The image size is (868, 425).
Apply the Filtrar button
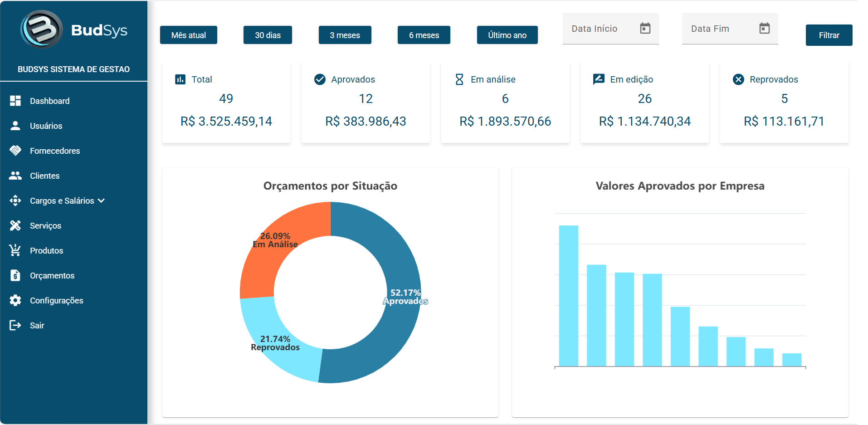(829, 35)
